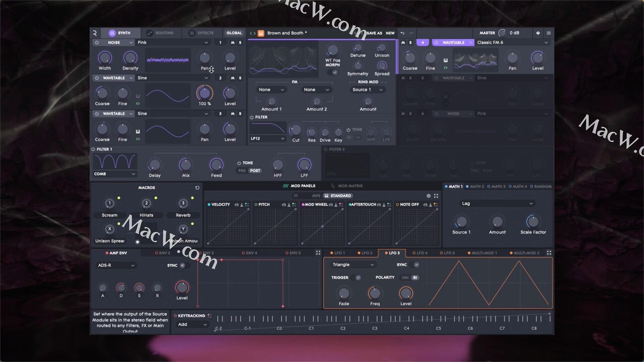Expand the LFO section fullscreen icon
Viewport: 644px width, 362px height.
549,253
